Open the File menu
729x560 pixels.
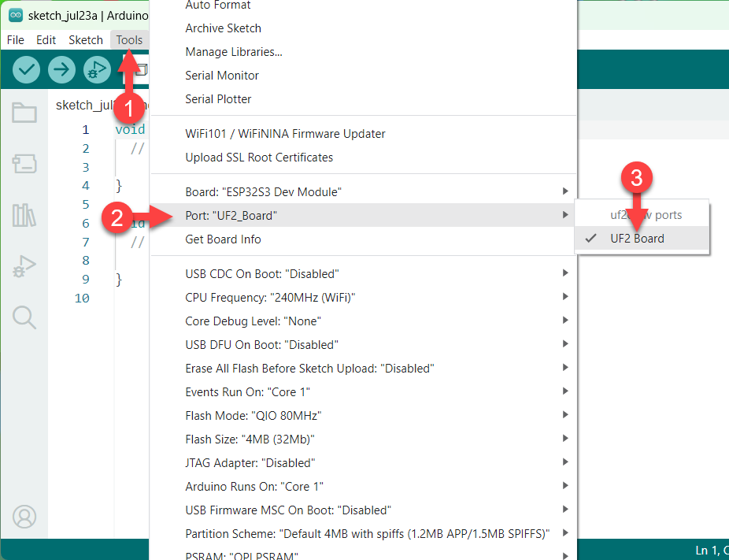click(15, 40)
